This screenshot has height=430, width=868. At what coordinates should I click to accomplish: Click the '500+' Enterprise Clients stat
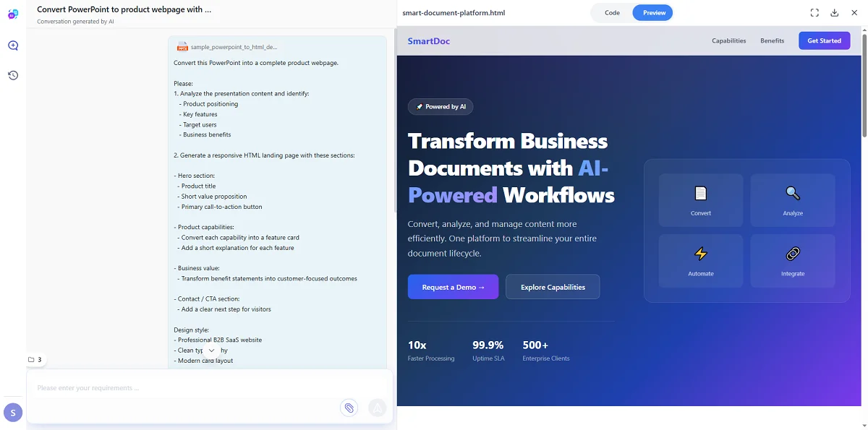click(546, 351)
